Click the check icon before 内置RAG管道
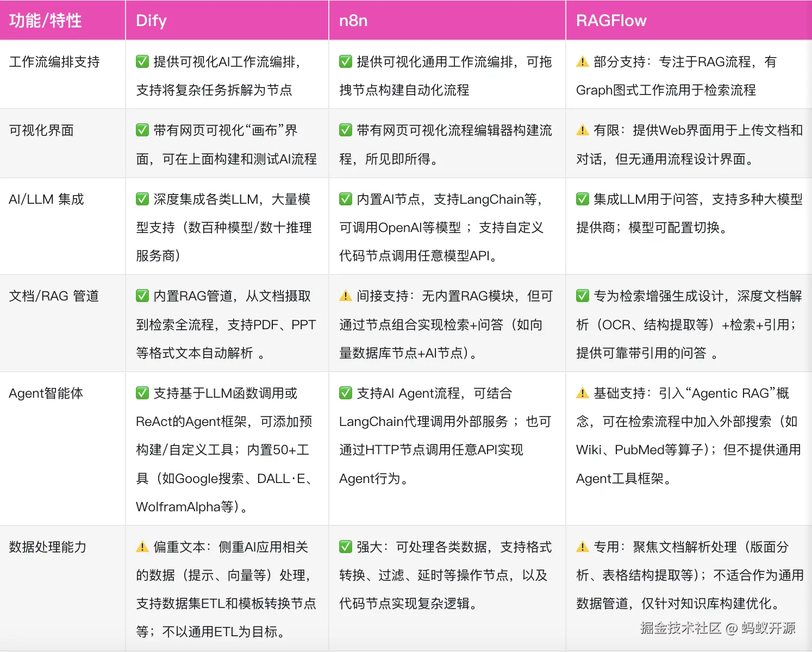The height and width of the screenshot is (652, 812). tap(142, 296)
